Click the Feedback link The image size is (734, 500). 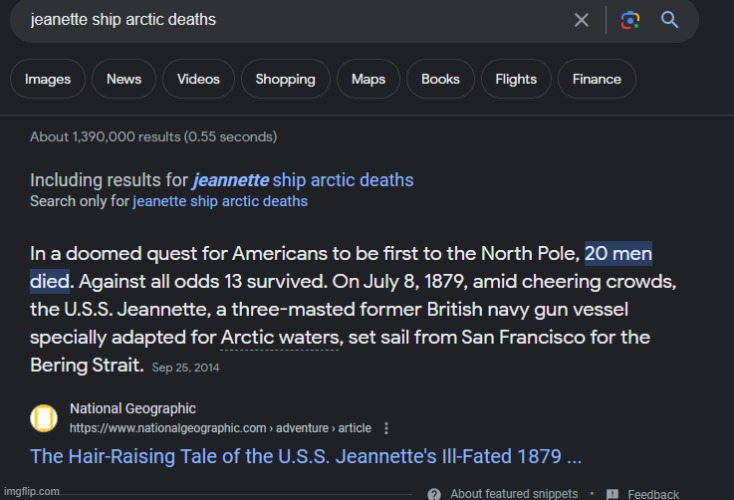[653, 494]
